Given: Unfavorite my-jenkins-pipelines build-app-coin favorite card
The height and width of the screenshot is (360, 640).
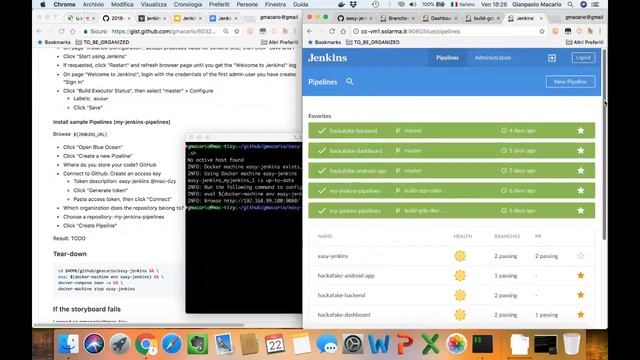Looking at the screenshot, I should [580, 191].
